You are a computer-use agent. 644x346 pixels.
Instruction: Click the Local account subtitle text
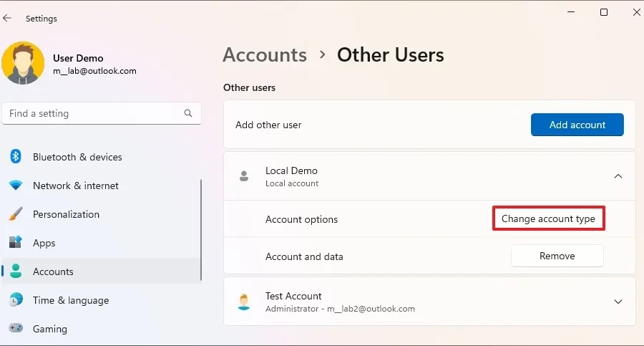click(292, 183)
